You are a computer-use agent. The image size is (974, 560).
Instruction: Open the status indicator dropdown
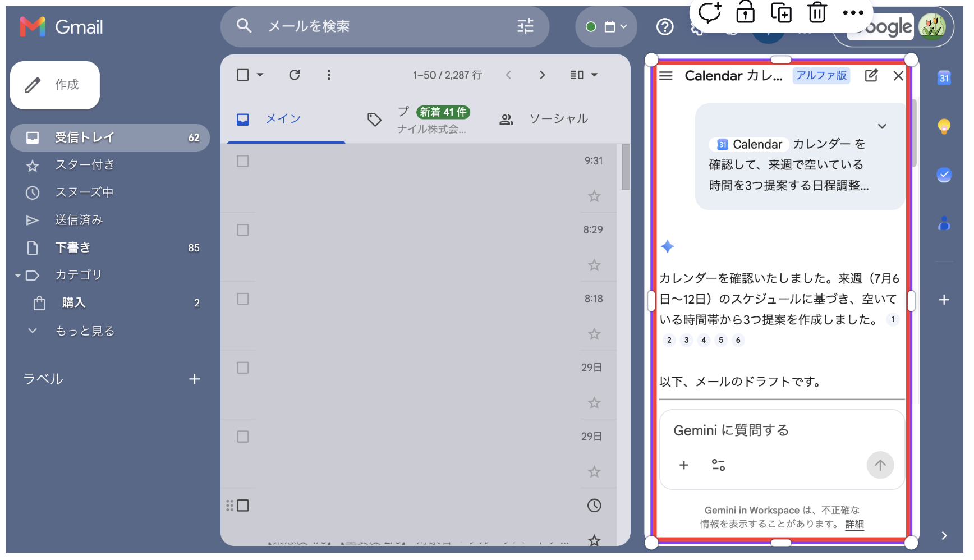pos(607,26)
